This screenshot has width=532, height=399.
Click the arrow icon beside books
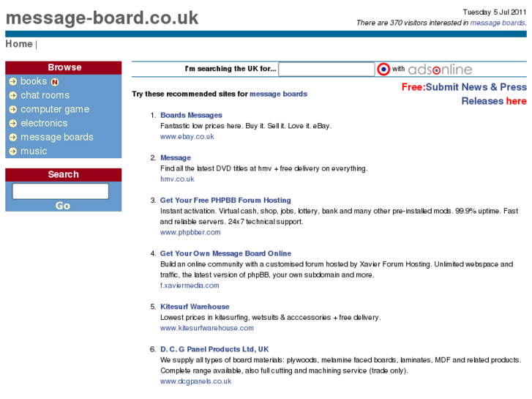click(13, 81)
